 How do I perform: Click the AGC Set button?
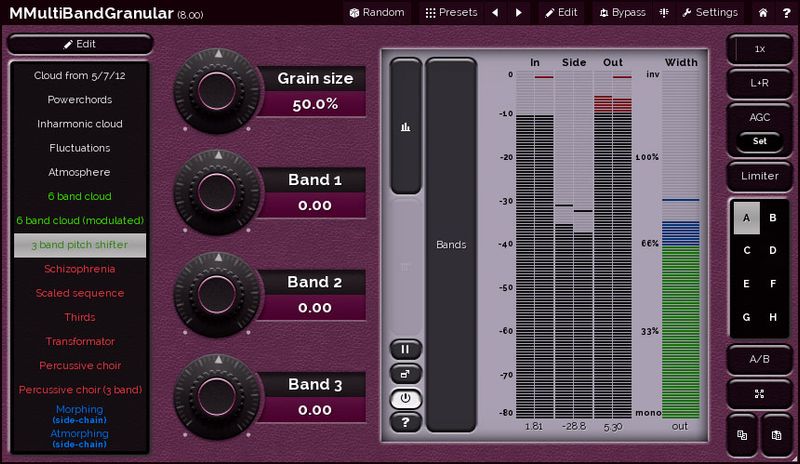pos(759,141)
